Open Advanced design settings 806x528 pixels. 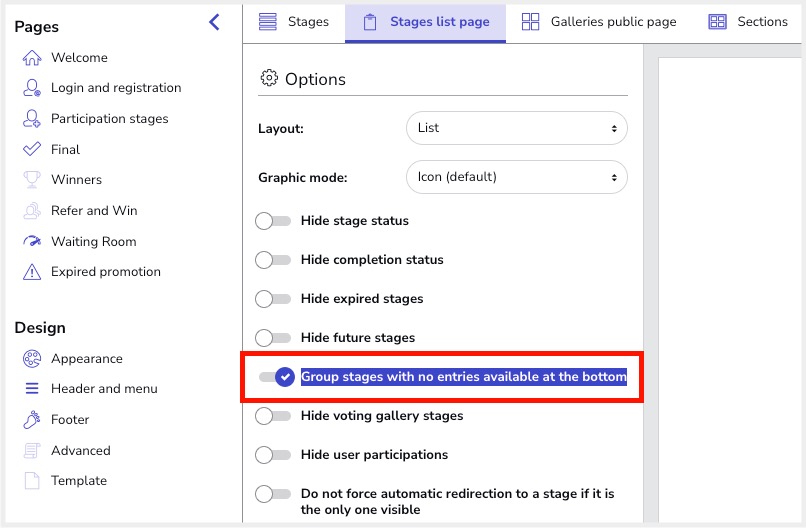[81, 450]
